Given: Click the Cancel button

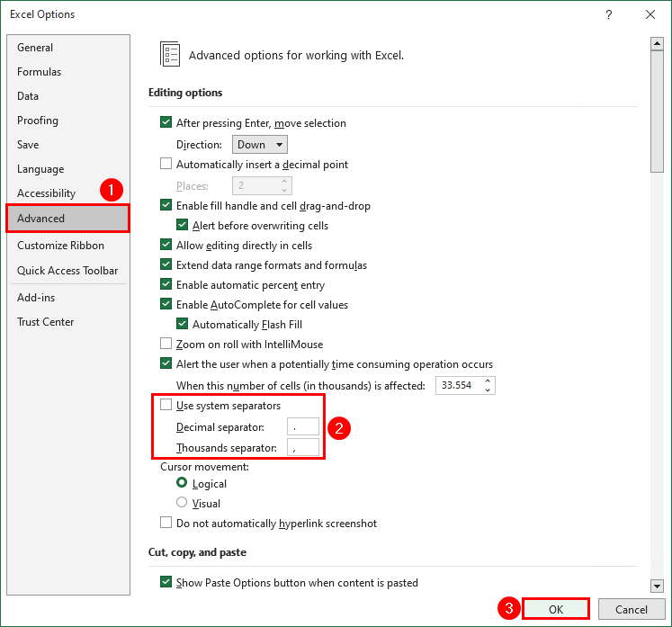Looking at the screenshot, I should click(632, 609).
